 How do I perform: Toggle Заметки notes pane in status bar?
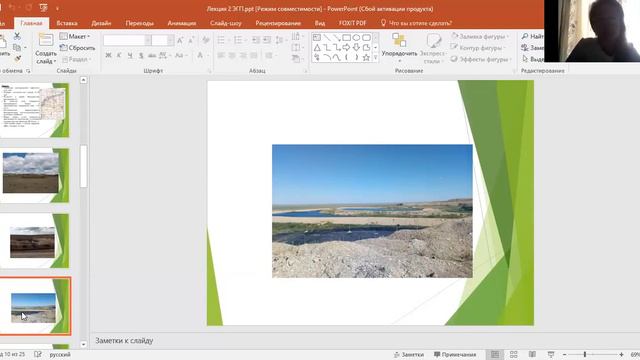coord(409,354)
